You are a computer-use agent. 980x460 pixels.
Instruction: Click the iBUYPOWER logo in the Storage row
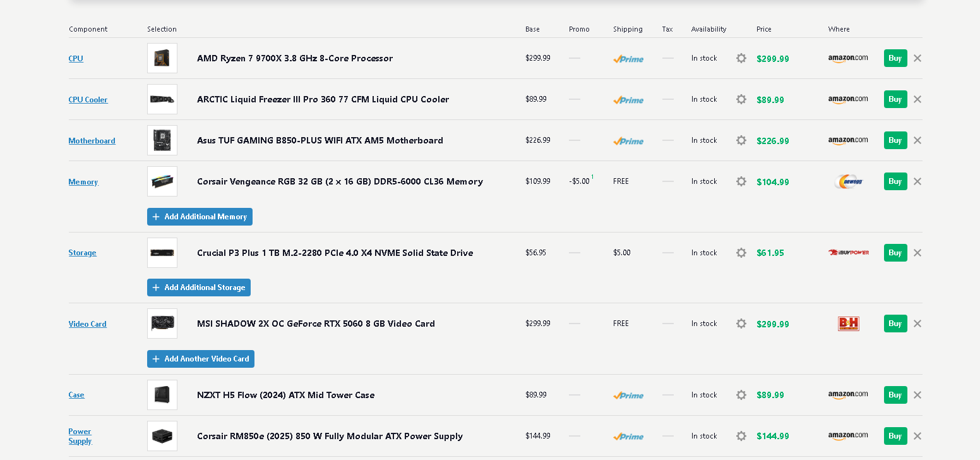[849, 253]
